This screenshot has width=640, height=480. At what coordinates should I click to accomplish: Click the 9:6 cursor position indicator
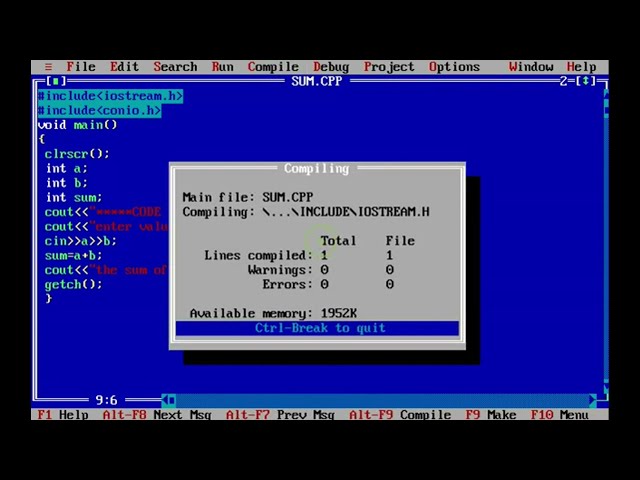(x=106, y=400)
